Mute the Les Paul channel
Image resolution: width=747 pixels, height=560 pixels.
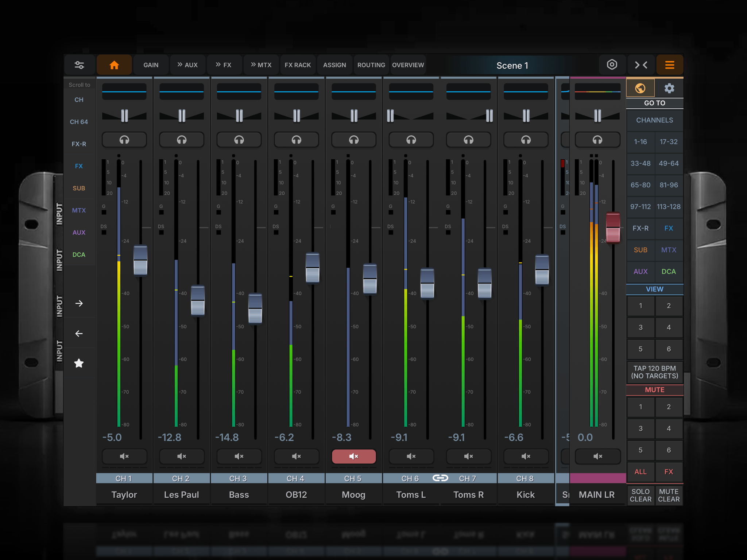182,456
